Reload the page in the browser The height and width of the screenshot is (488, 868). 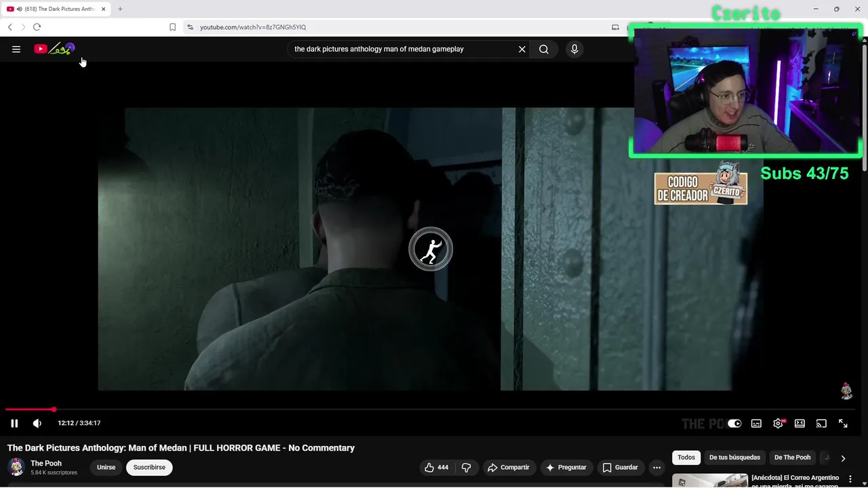pyautogui.click(x=37, y=27)
